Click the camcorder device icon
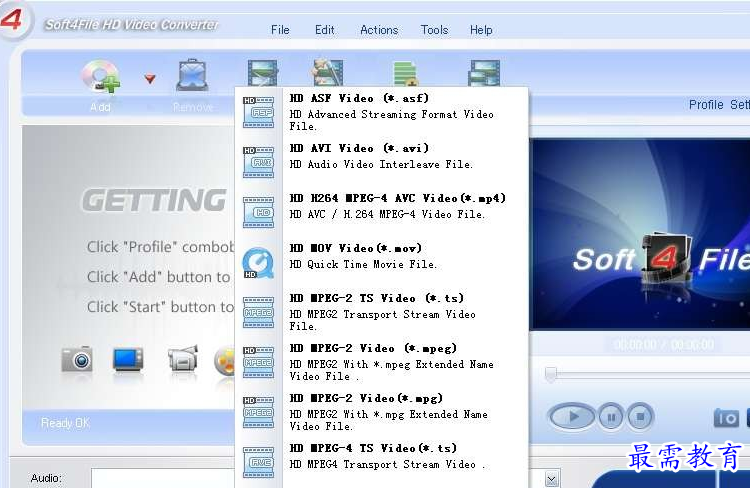The height and width of the screenshot is (488, 750). pyautogui.click(x=183, y=359)
